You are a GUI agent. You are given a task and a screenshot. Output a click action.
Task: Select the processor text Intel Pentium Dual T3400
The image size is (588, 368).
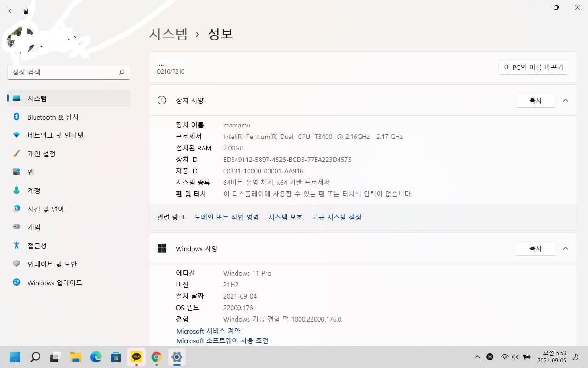(x=313, y=137)
